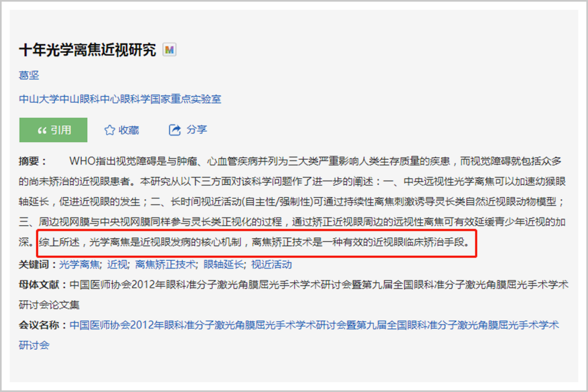Select the keyword 近视
Image resolution: width=588 pixels, height=392 pixels.
click(118, 264)
